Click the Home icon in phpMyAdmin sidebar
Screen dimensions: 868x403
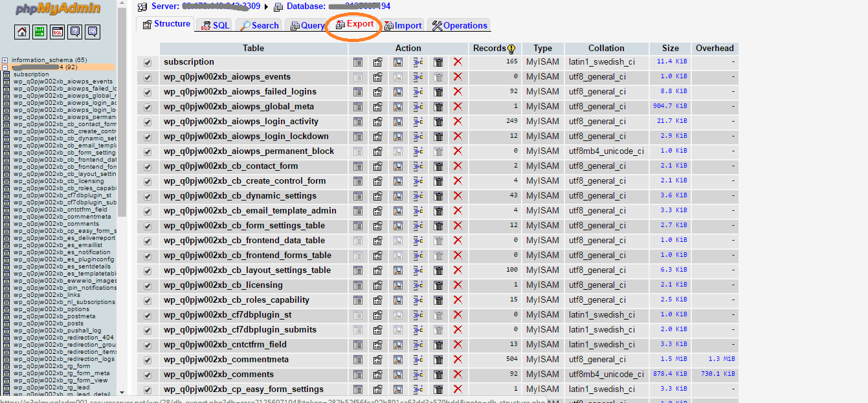coord(22,32)
